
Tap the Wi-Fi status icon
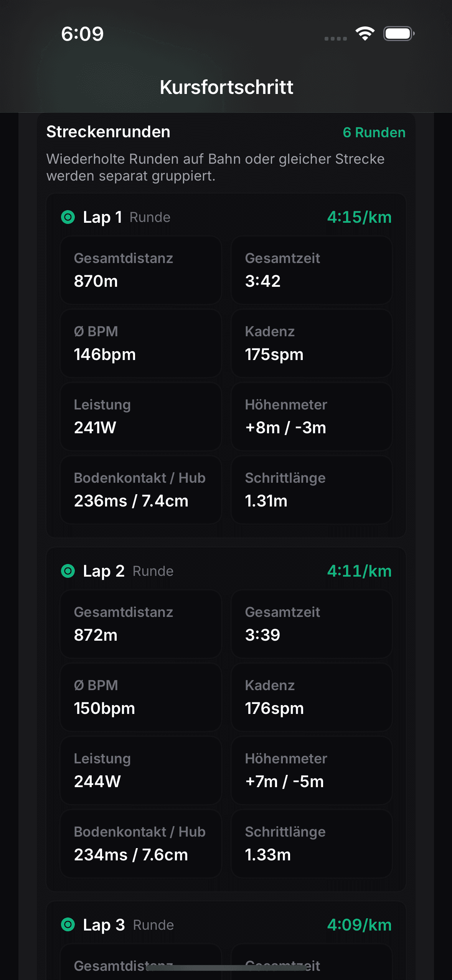pyautogui.click(x=365, y=34)
